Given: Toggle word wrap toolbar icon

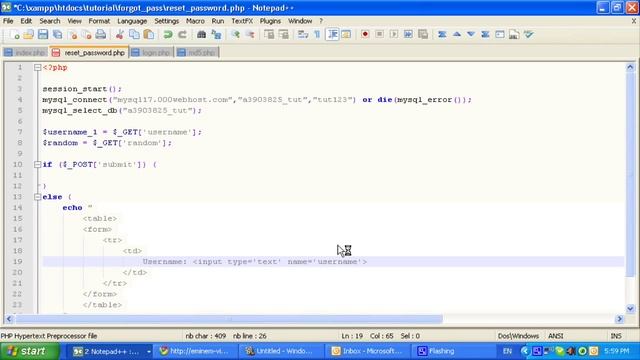Looking at the screenshot, I should [303, 35].
